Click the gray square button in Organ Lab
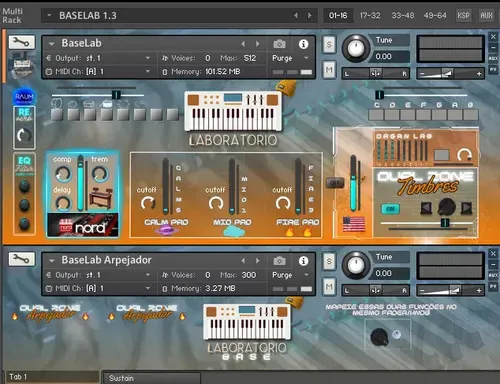Screen dimensions: 500x384 [442, 155]
